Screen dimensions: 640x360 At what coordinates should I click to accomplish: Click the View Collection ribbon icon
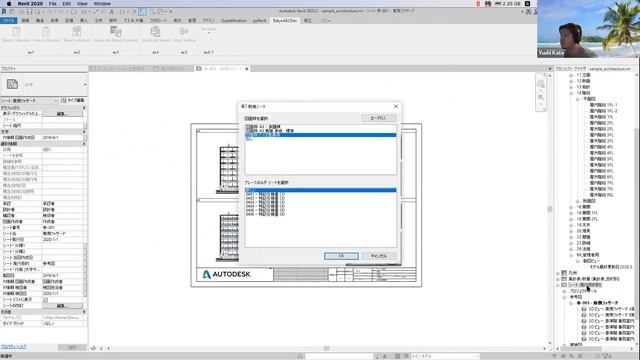[x=46, y=32]
